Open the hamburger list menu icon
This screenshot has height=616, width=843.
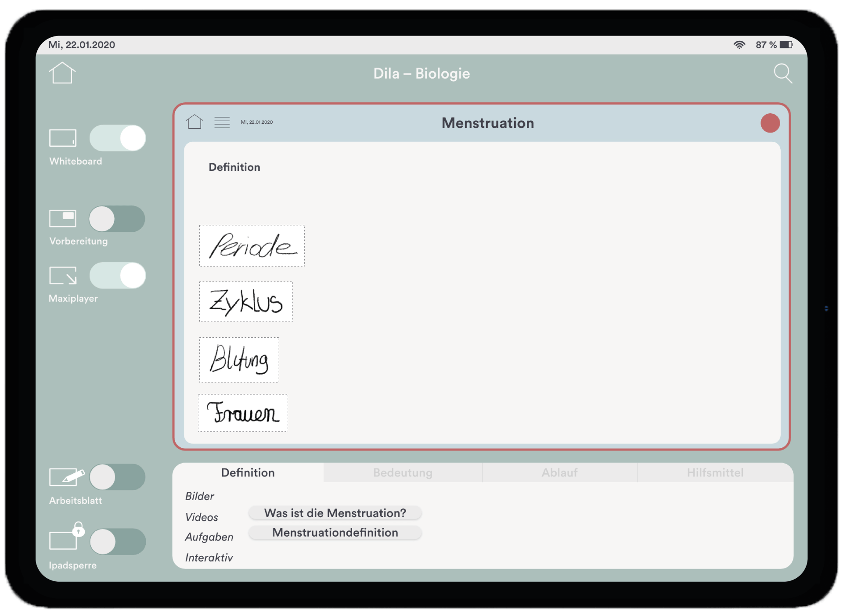click(222, 122)
